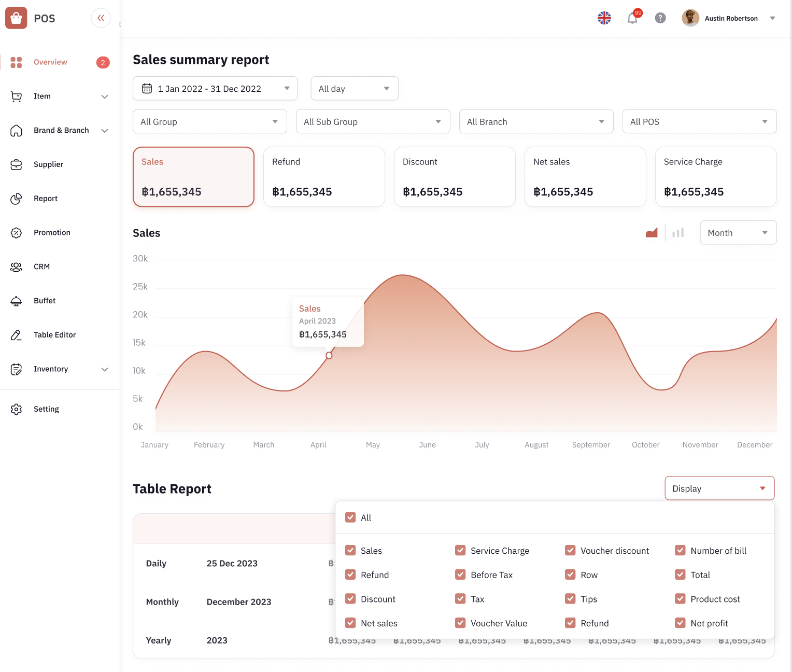Select the Sales summary card
The width and height of the screenshot is (792, 672).
pyautogui.click(x=194, y=177)
